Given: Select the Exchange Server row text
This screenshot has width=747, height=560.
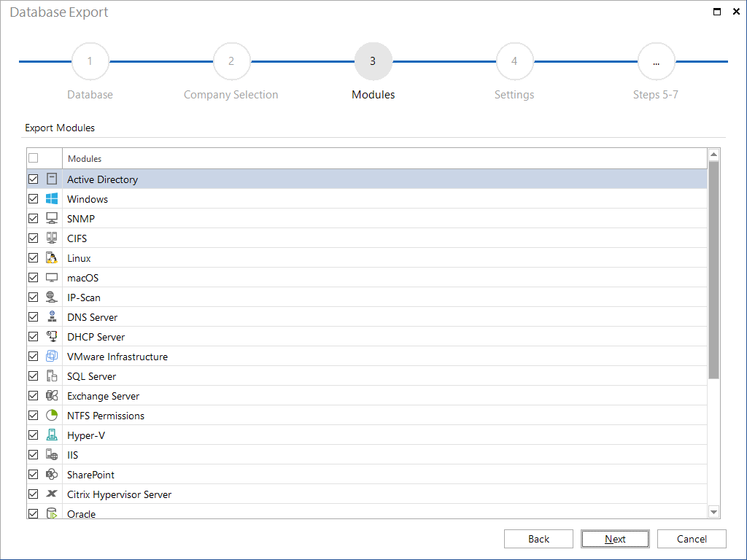Looking at the screenshot, I should coord(104,396).
